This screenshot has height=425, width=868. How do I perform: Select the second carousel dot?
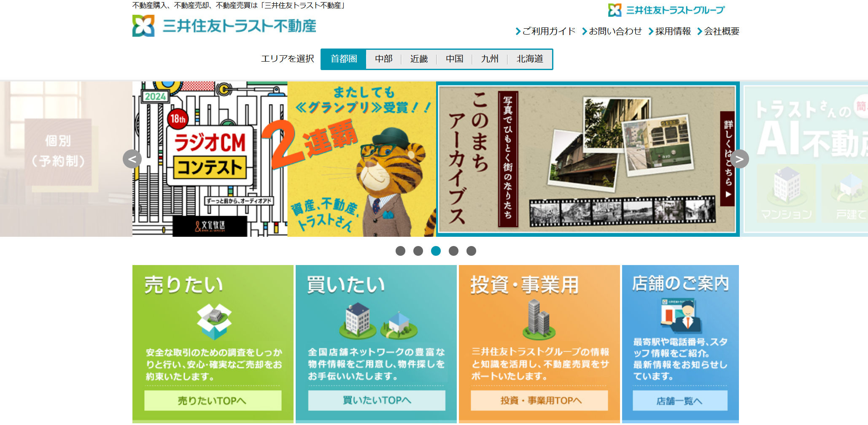418,251
